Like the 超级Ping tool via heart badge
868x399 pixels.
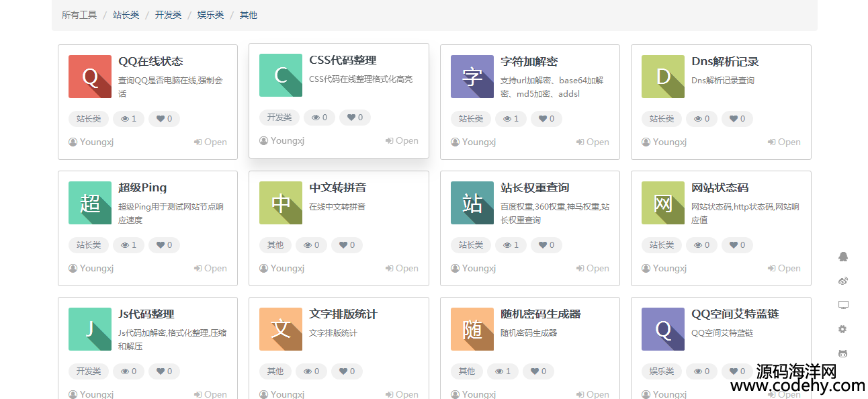[165, 245]
